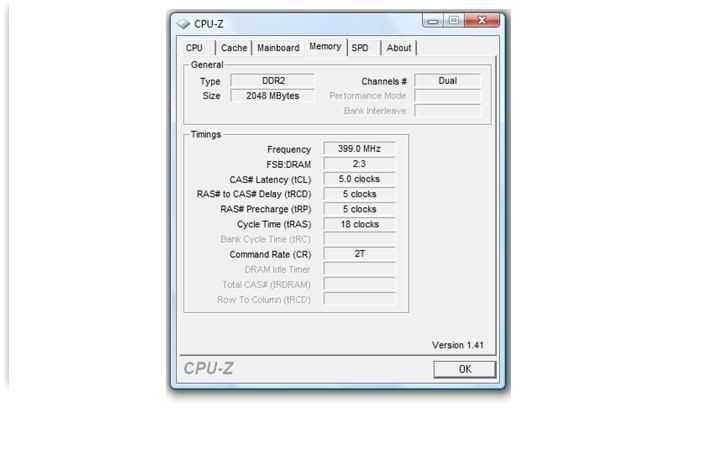Select the Mainboard tab
Screen dimensions: 720x450
[x=278, y=48]
